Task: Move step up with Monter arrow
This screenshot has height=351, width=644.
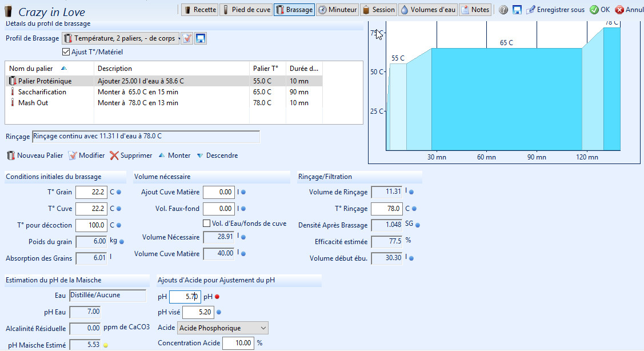Action: pyautogui.click(x=162, y=155)
